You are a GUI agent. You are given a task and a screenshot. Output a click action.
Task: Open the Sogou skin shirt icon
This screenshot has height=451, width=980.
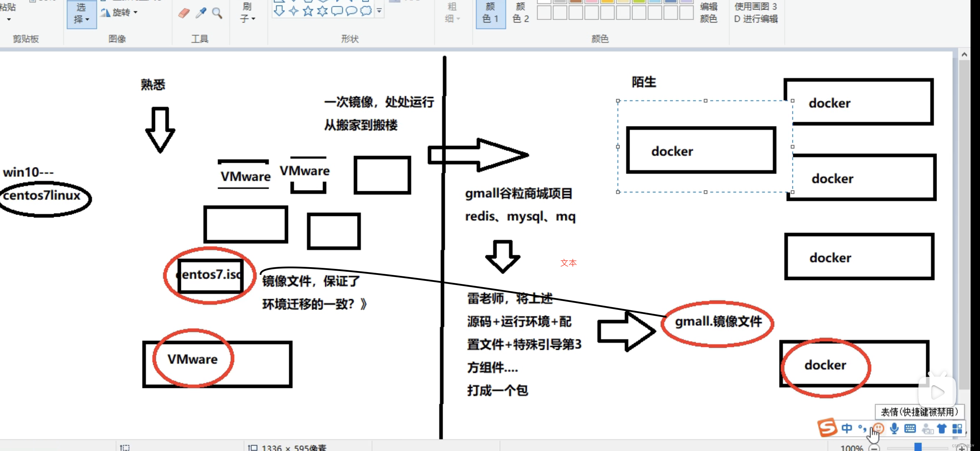[942, 429]
